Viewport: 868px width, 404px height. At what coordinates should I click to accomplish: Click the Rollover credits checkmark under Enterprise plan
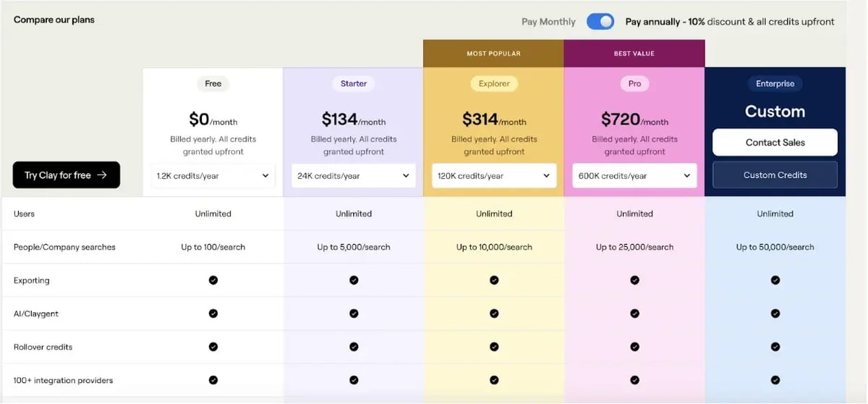pyautogui.click(x=775, y=347)
